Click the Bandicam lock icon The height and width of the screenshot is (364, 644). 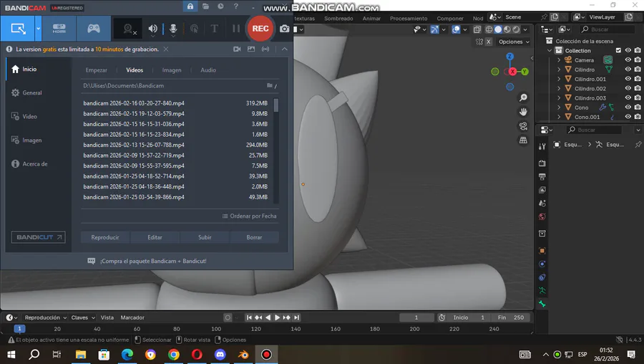click(190, 6)
